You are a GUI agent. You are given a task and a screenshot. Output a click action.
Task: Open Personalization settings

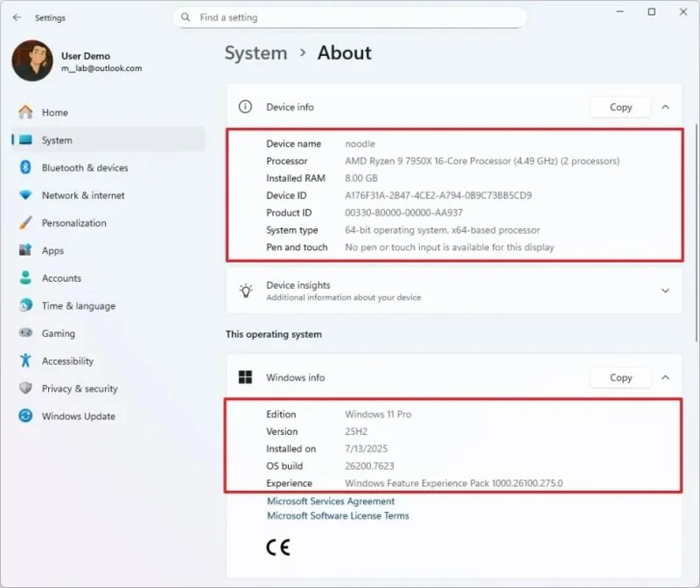pyautogui.click(x=108, y=223)
